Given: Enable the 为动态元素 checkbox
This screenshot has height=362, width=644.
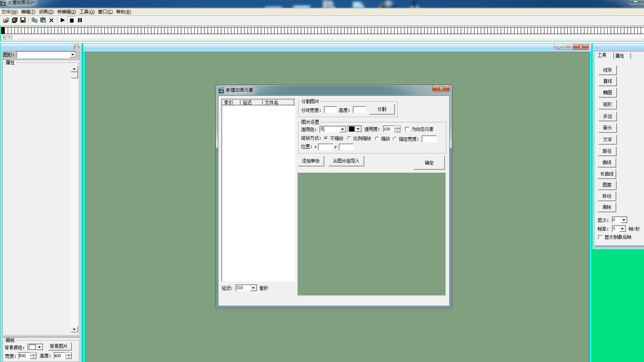Looking at the screenshot, I should (x=407, y=129).
